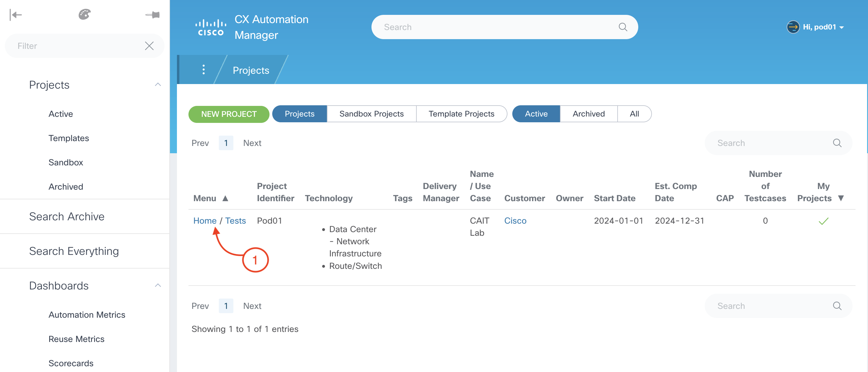Click the upper table Search magnifier icon
The image size is (868, 372).
click(837, 143)
